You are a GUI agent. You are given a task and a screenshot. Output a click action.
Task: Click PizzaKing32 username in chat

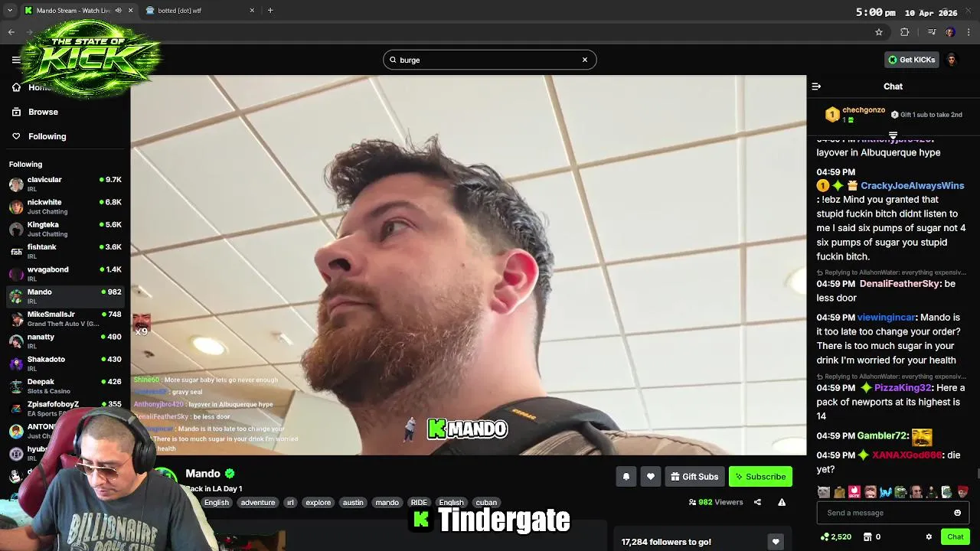903,388
